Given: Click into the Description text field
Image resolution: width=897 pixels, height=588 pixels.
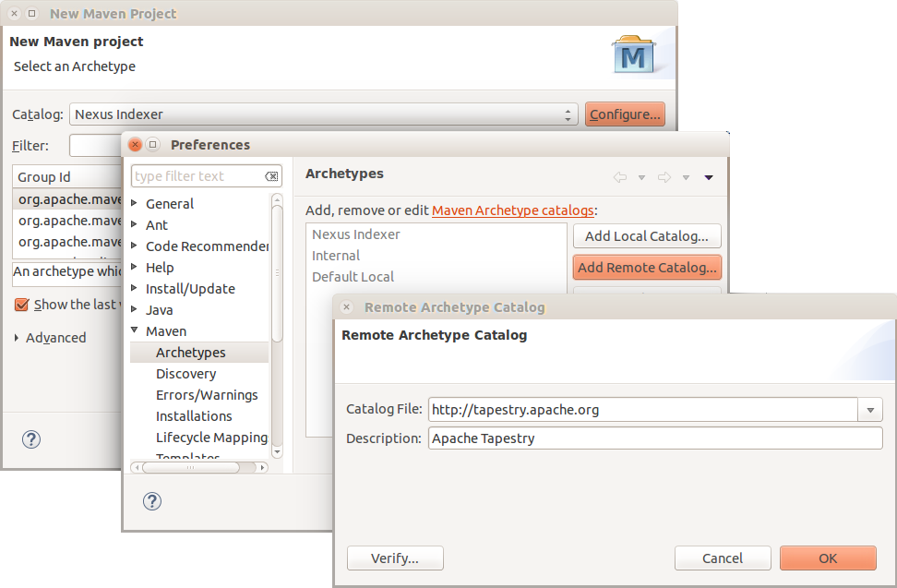Looking at the screenshot, I should (655, 438).
